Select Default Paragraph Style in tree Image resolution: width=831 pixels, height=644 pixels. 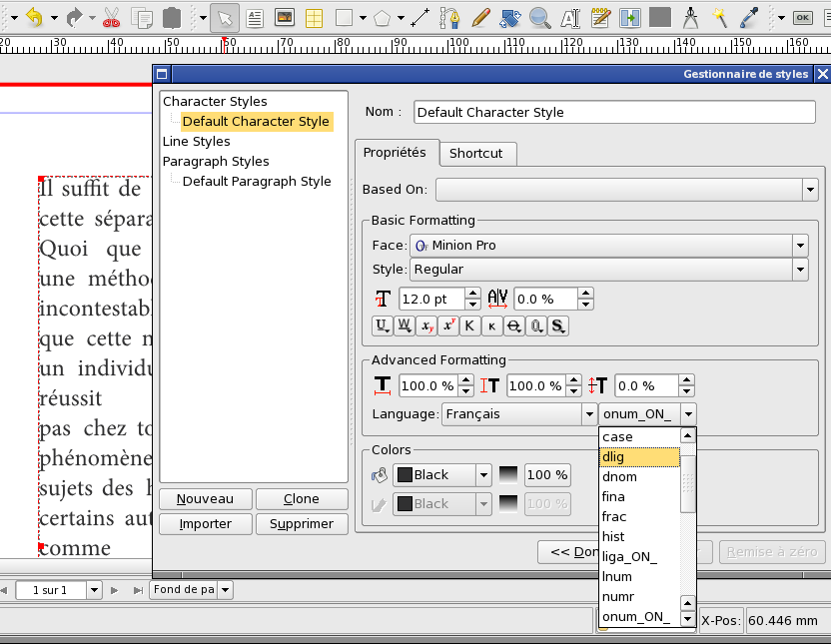(257, 182)
